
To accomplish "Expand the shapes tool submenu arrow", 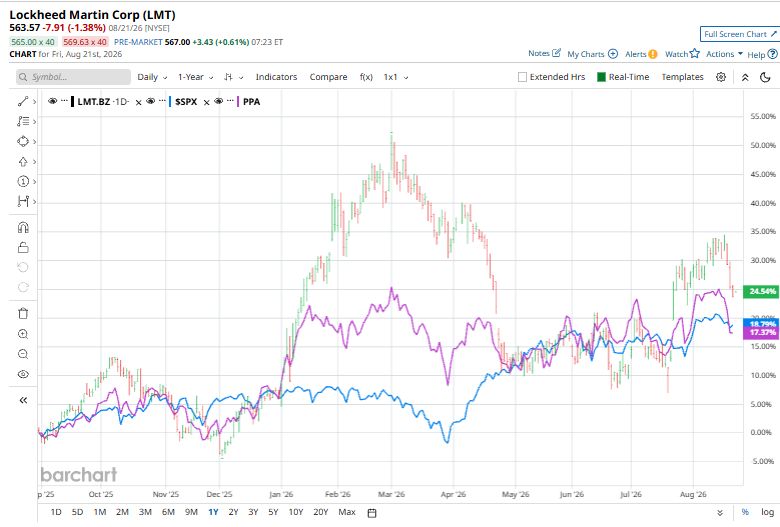I will pyautogui.click(x=34, y=142).
